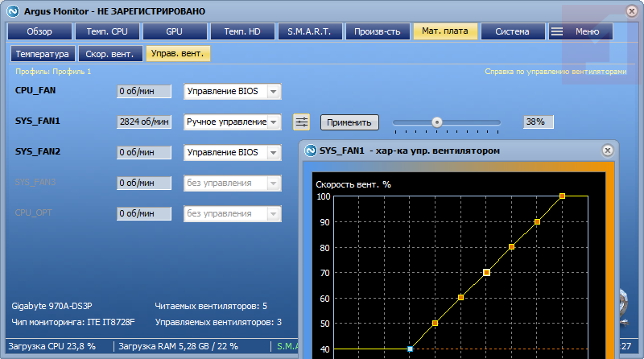The width and height of the screenshot is (644, 359).
Task: Select the curve point at 60 percent
Action: [460, 297]
